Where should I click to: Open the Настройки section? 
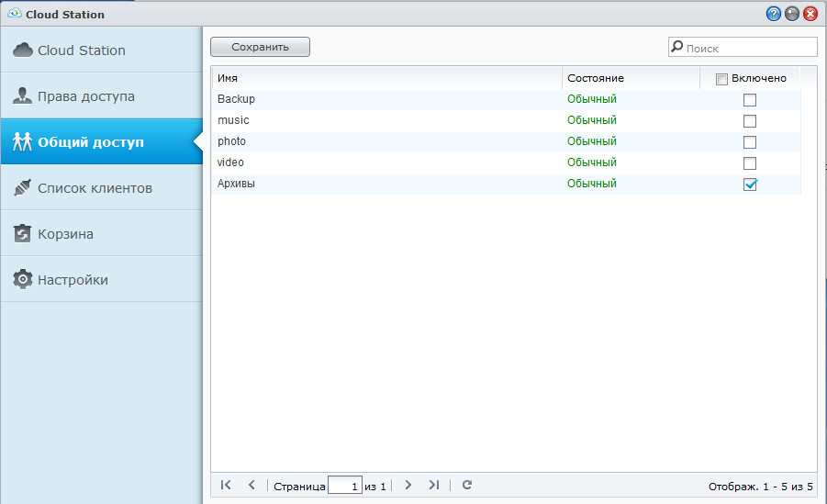(x=73, y=280)
